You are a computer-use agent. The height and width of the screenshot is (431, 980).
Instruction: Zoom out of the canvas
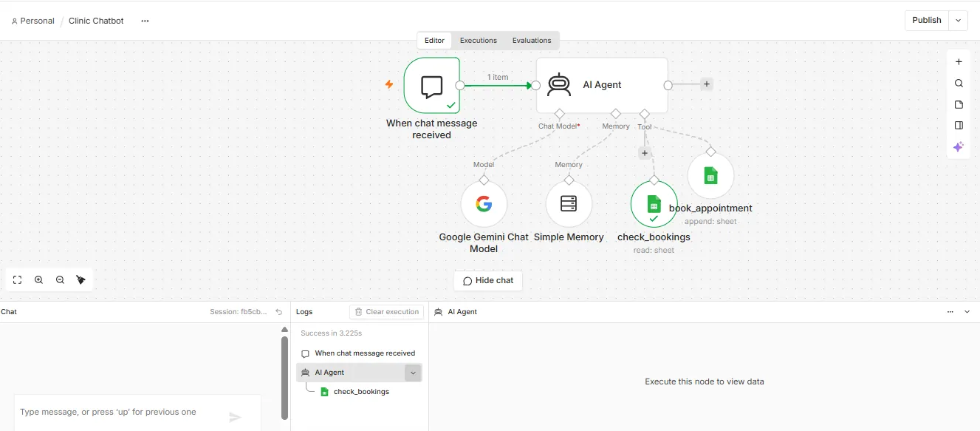tap(61, 280)
